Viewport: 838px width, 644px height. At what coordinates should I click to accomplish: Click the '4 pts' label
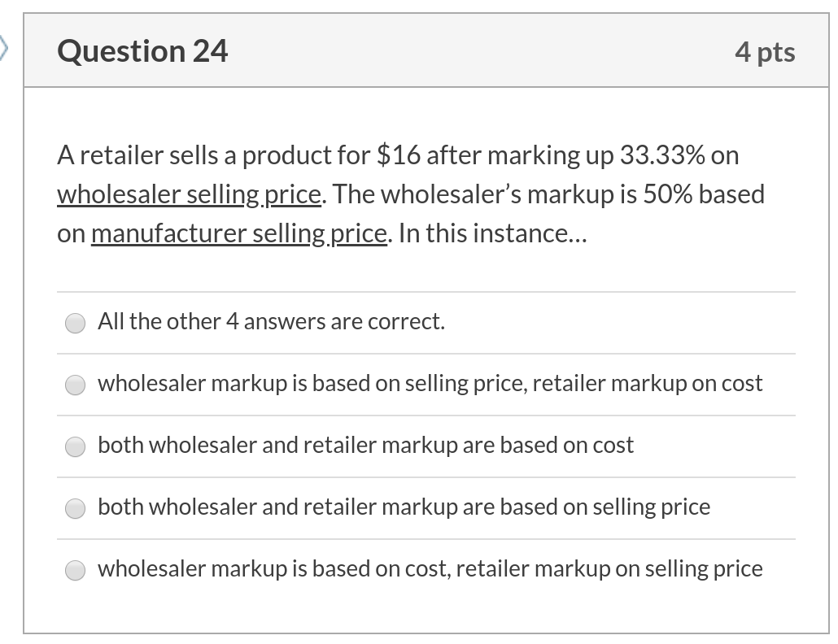click(766, 50)
